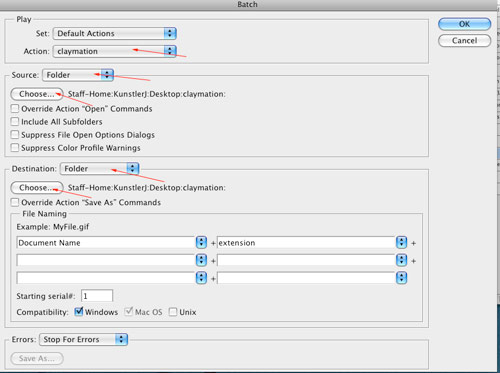This screenshot has width=500, height=373.
Task: Open the extension file naming dropdown
Action: pyautogui.click(x=401, y=243)
